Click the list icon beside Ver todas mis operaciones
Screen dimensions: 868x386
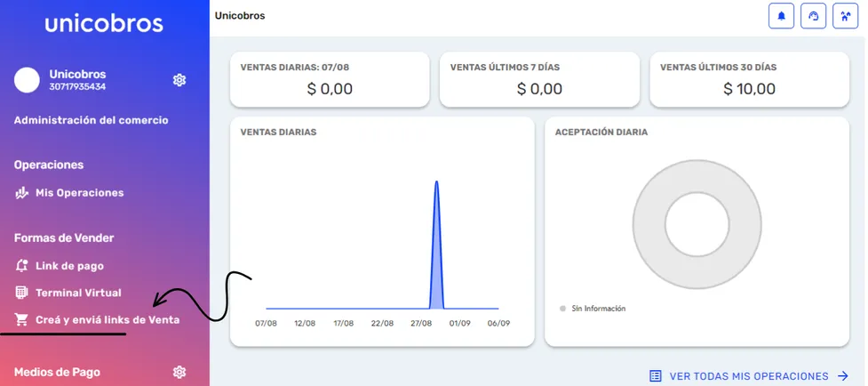(656, 376)
